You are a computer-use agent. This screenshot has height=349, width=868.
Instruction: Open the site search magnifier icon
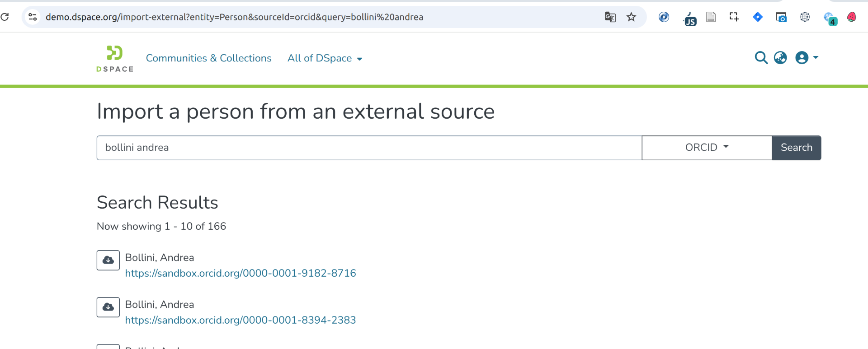coord(761,58)
